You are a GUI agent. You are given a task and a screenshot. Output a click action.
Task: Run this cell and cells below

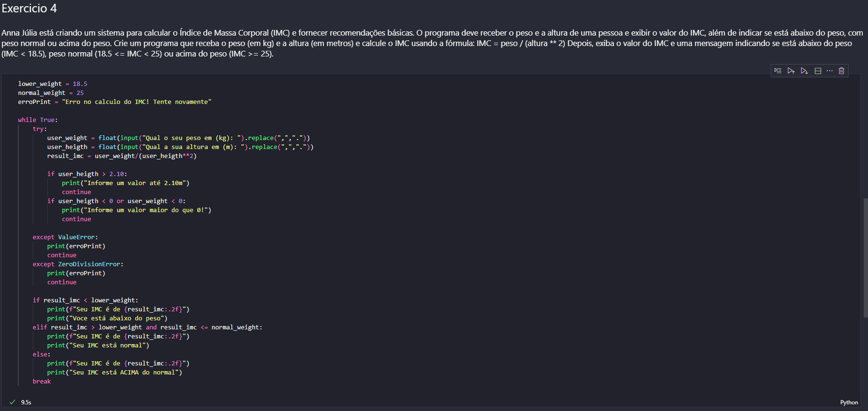(804, 71)
